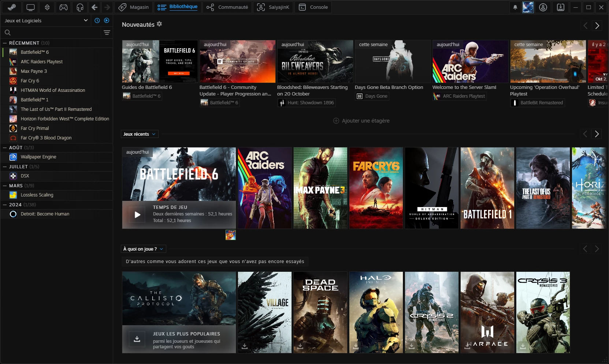Go back with the left arrow icon
The image size is (609, 364).
click(x=94, y=7)
